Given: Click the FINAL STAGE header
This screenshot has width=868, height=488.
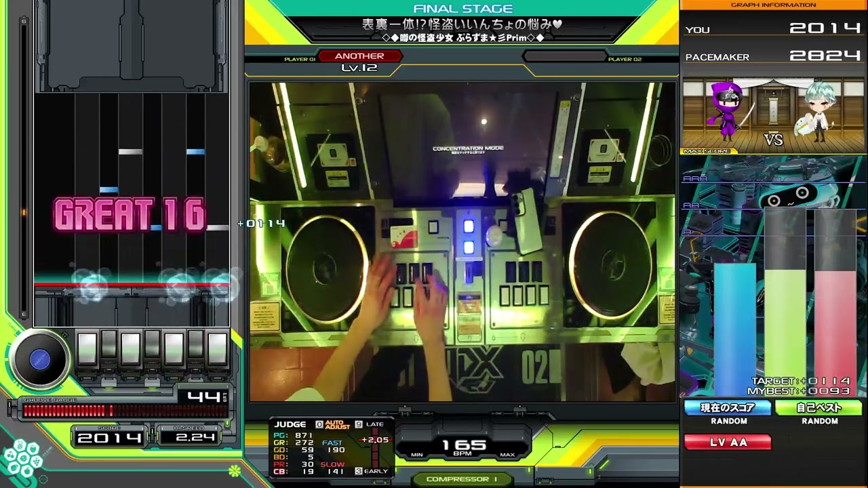Looking at the screenshot, I should click(x=462, y=9).
